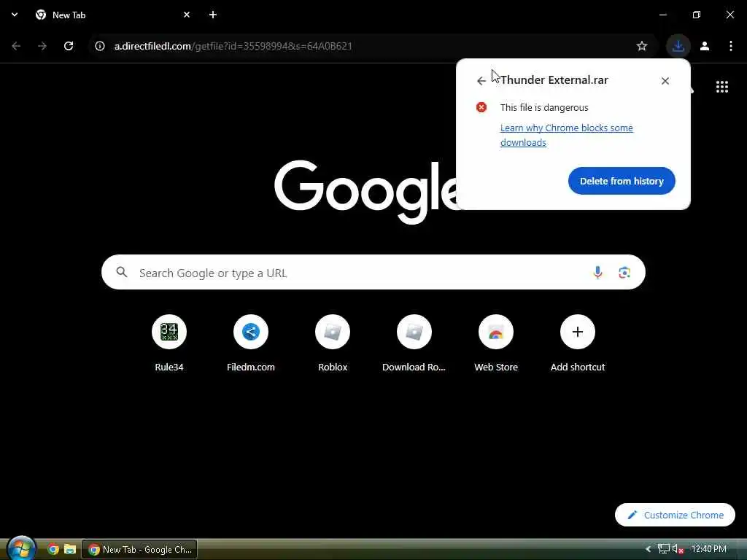
Task: Launch pinned Chrome taskbar icon
Action: tap(53, 549)
